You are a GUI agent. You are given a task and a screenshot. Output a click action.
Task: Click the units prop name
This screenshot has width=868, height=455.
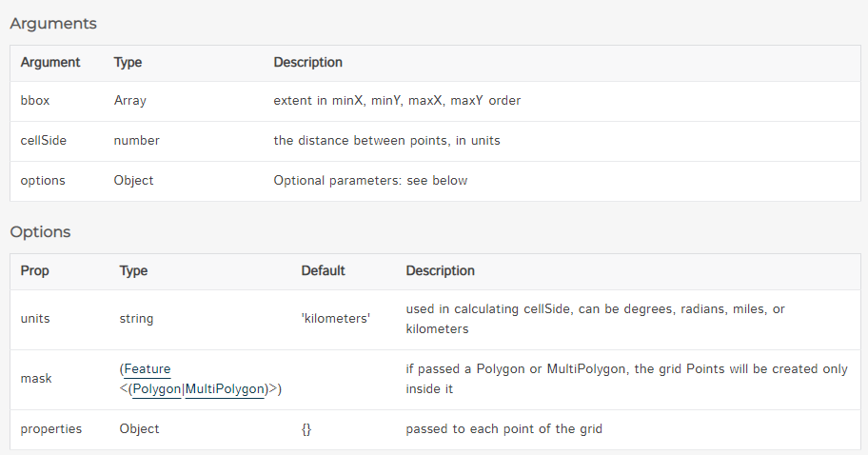click(36, 319)
